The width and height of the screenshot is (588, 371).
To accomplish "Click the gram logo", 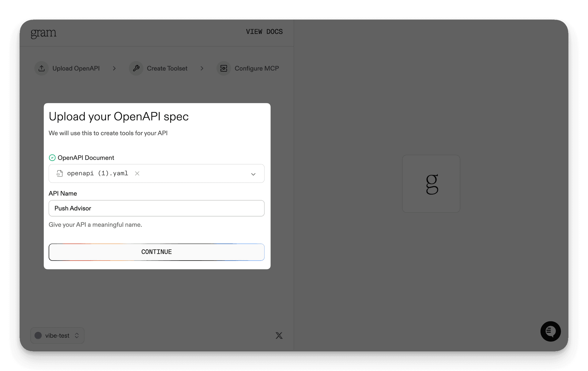I will [43, 33].
